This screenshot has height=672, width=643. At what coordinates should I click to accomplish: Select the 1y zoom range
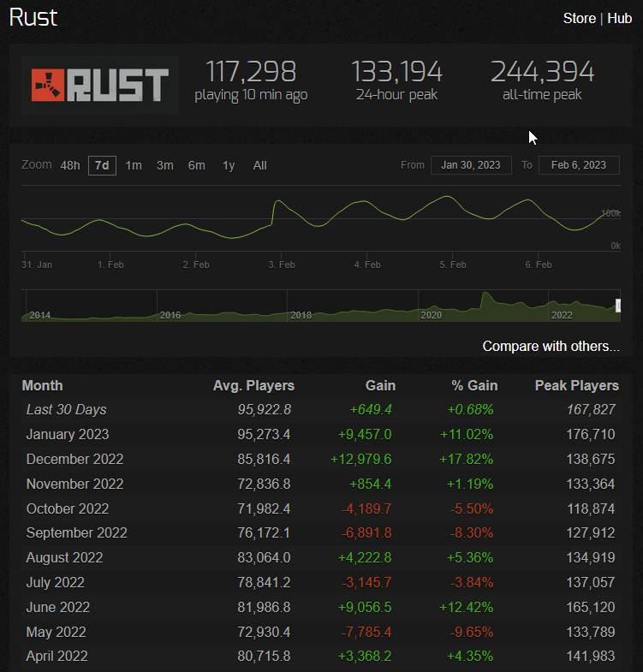(x=229, y=165)
